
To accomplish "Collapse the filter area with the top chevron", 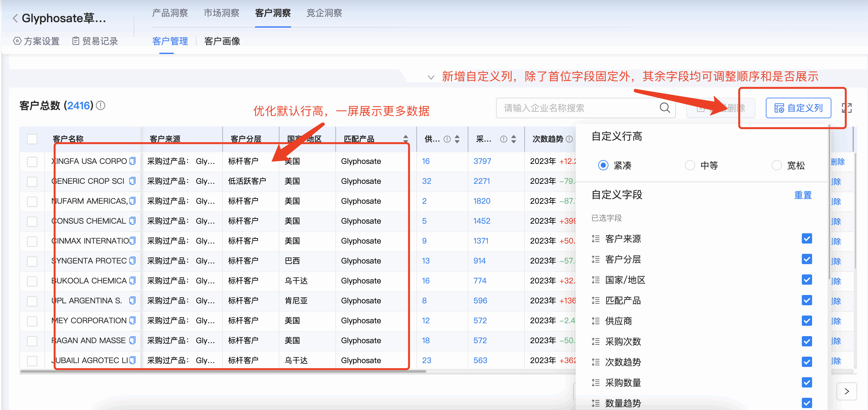I will [431, 77].
